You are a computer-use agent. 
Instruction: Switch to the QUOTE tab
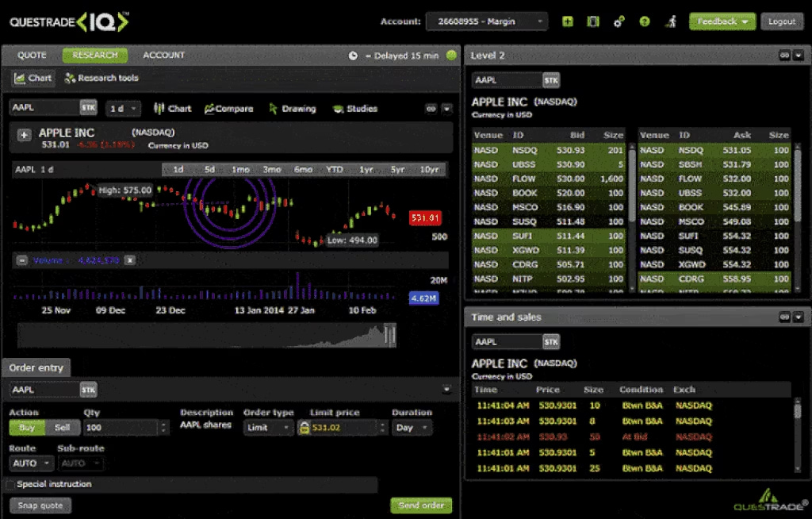click(x=33, y=56)
